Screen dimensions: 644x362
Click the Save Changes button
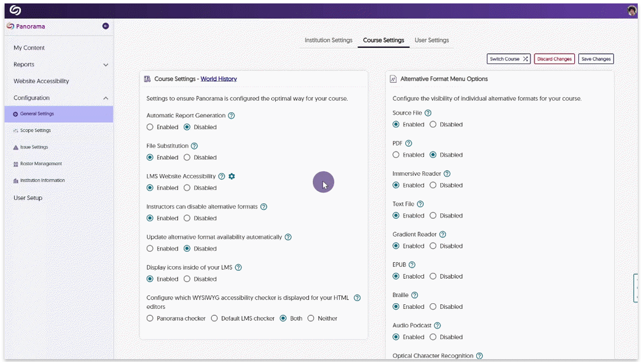tap(595, 59)
